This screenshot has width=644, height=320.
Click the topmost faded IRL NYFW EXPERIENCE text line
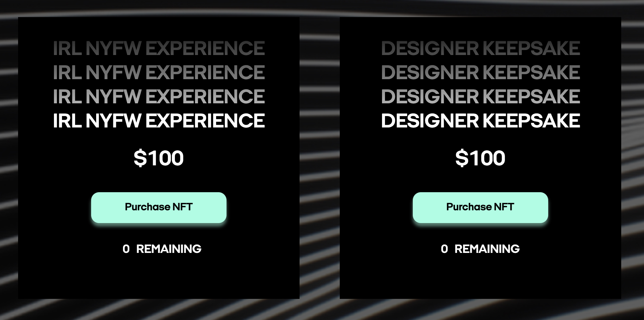click(x=159, y=47)
